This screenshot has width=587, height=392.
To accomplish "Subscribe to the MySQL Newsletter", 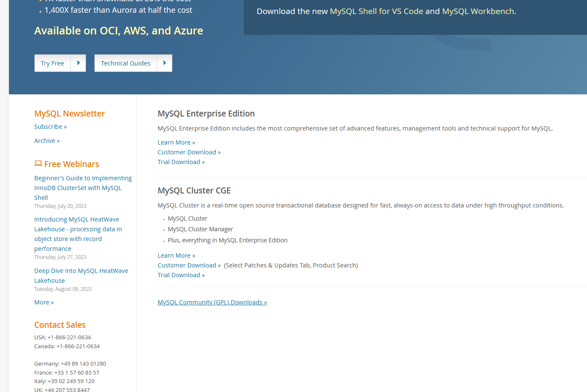I will click(51, 127).
